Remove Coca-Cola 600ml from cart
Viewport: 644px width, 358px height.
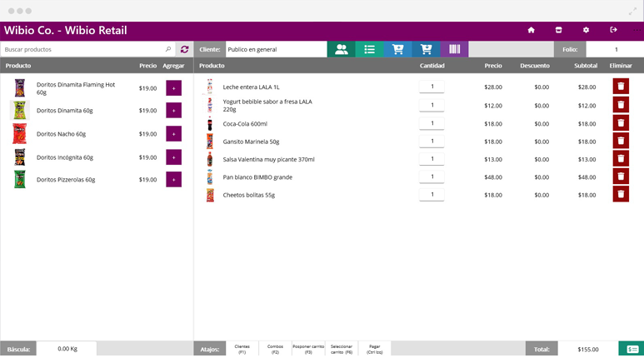(621, 123)
